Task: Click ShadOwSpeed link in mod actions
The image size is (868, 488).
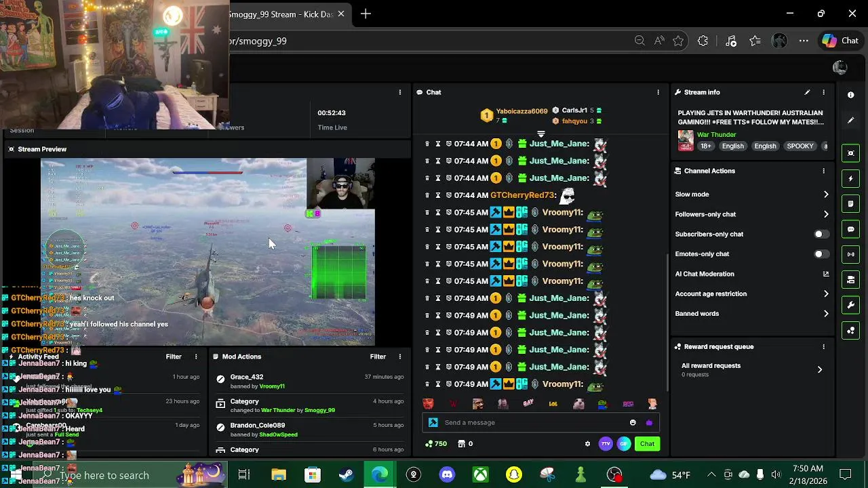Action: 278,434
